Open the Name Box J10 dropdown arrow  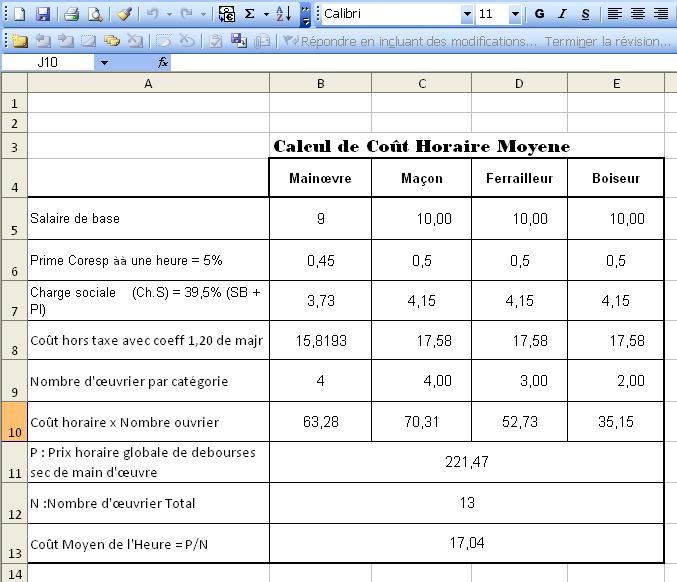click(x=104, y=63)
